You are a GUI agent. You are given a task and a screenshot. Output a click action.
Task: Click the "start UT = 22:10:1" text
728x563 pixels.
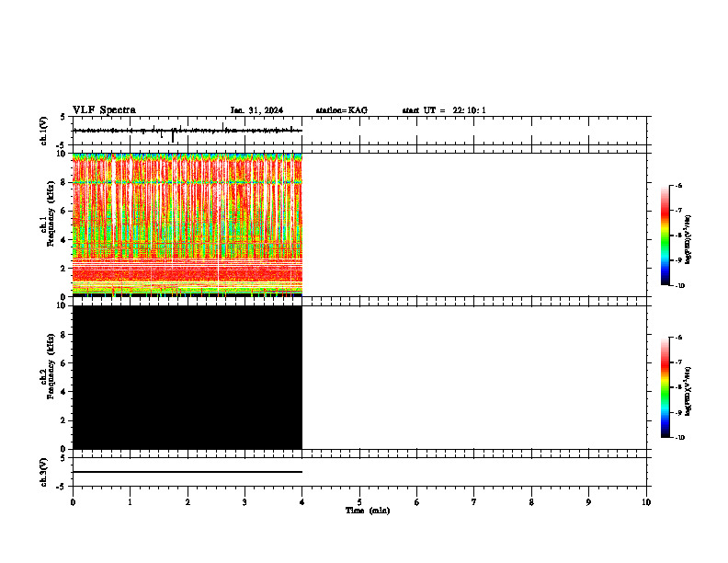coord(444,110)
